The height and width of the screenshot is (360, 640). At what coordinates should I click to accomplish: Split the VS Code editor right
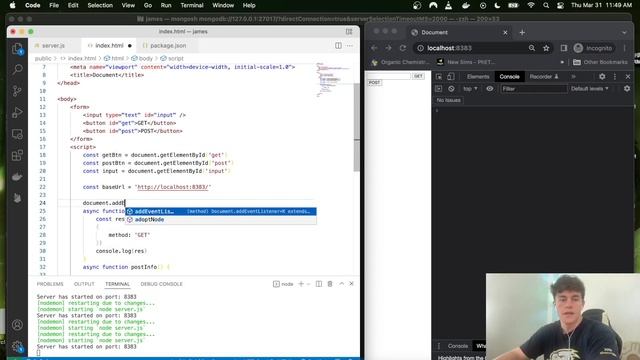(338, 46)
